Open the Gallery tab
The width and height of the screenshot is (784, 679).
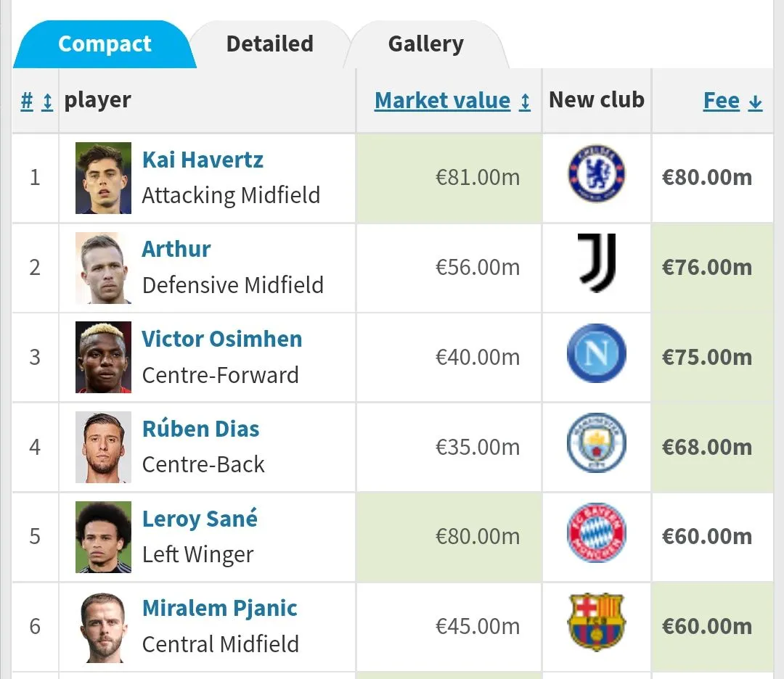tap(425, 44)
